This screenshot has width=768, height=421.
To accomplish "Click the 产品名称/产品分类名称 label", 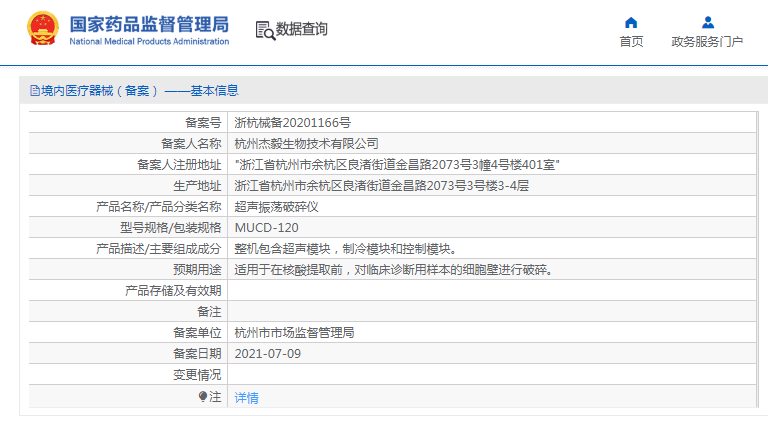I will click(x=158, y=207).
